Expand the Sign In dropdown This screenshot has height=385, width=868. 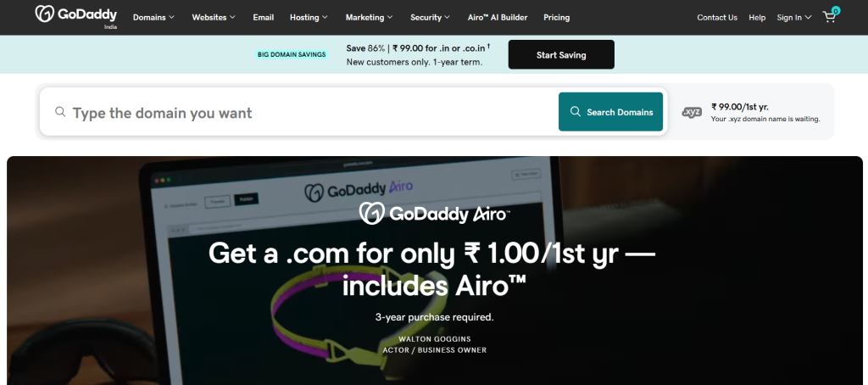(793, 17)
